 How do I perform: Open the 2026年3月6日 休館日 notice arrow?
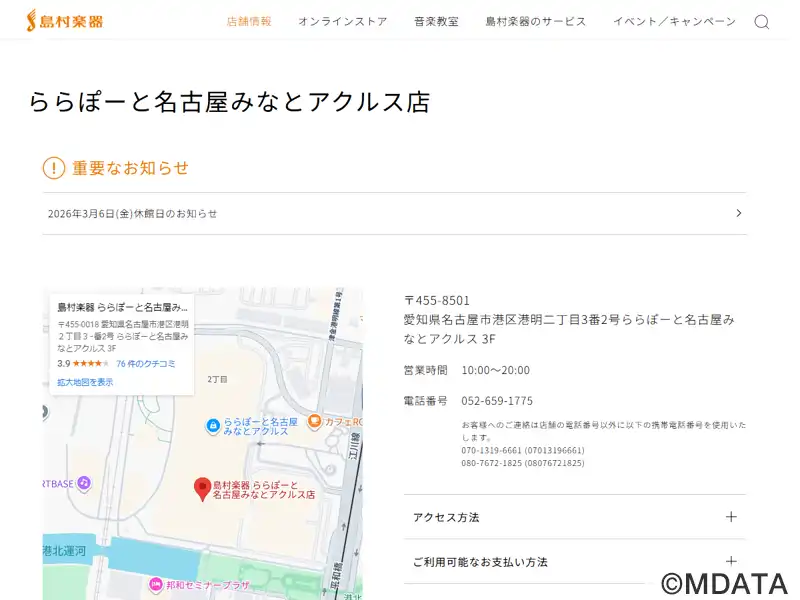click(x=738, y=213)
